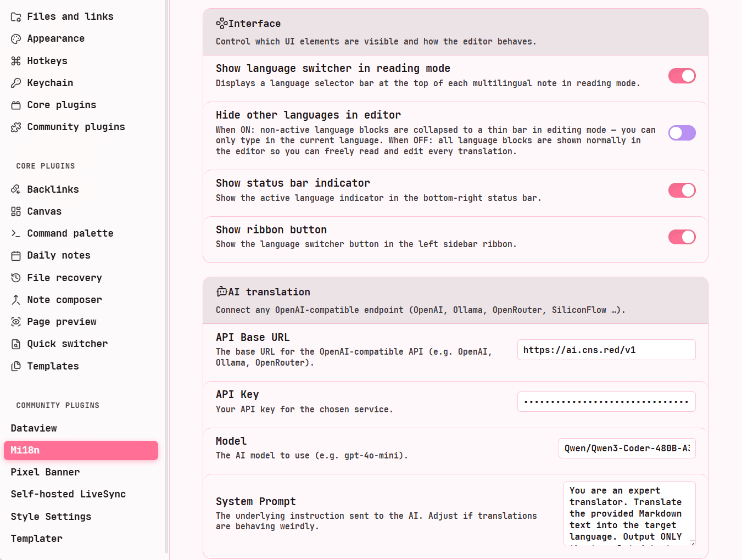Select Community plugins settings tab
This screenshot has height=560, width=742.
pyautogui.click(x=81, y=127)
